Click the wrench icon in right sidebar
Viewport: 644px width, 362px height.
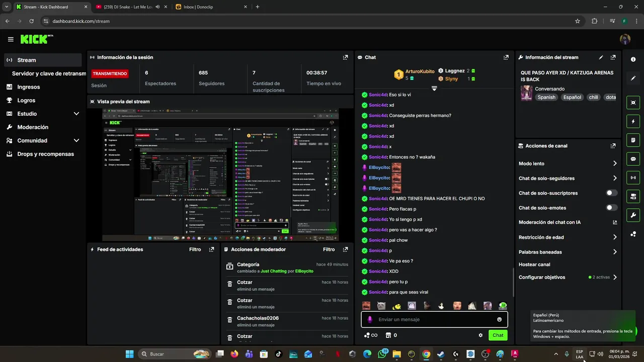(x=633, y=215)
